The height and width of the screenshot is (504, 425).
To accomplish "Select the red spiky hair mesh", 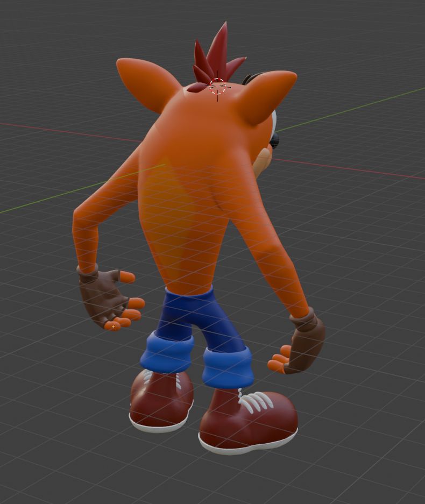I will click(x=216, y=56).
